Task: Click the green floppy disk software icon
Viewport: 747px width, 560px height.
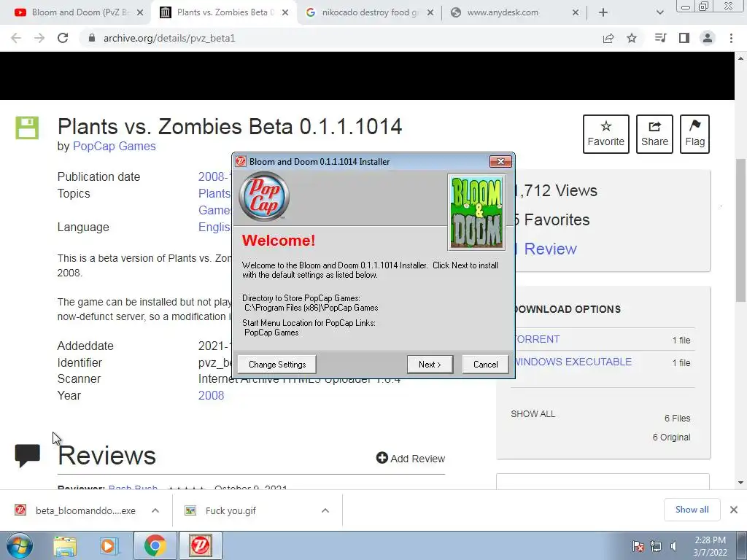Action: point(27,128)
